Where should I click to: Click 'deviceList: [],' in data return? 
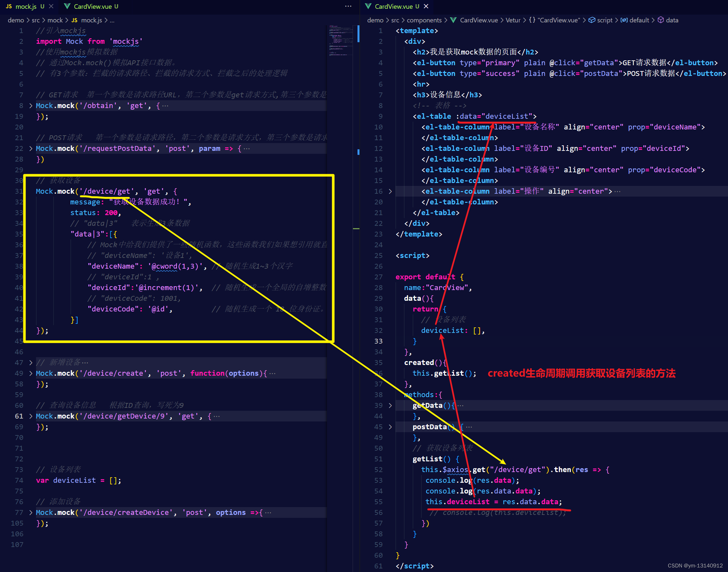pyautogui.click(x=453, y=331)
